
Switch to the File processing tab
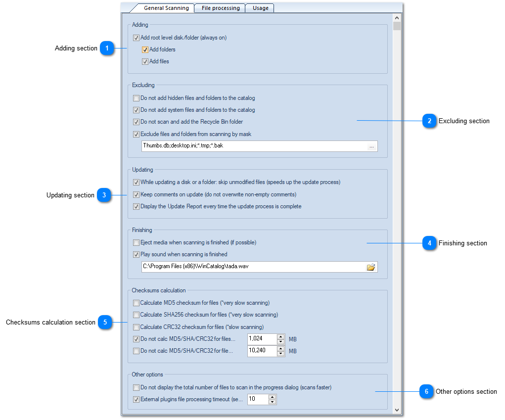[220, 8]
